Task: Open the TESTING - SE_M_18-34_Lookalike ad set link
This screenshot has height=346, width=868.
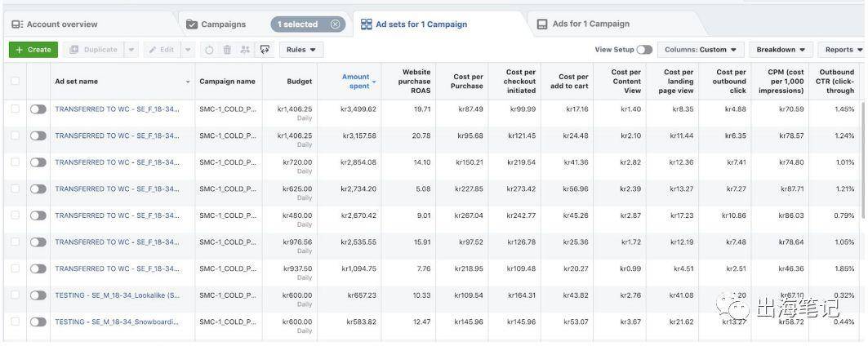Action: [x=117, y=295]
